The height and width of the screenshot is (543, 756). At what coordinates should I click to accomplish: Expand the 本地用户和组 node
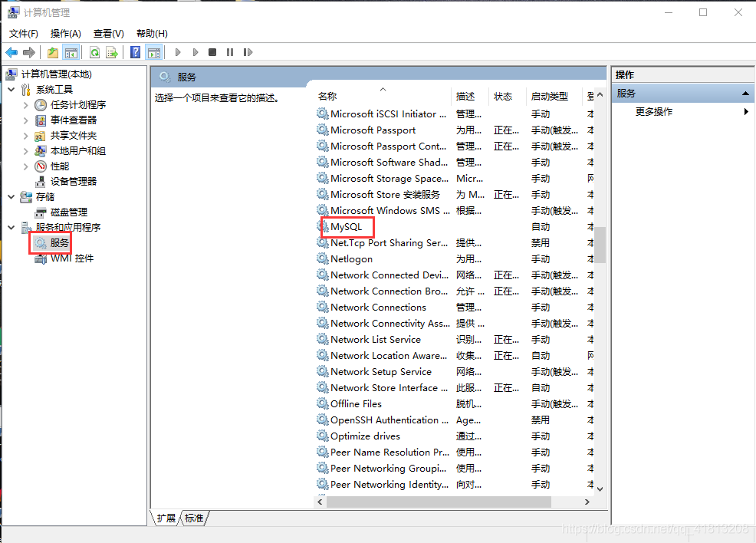click(x=26, y=151)
